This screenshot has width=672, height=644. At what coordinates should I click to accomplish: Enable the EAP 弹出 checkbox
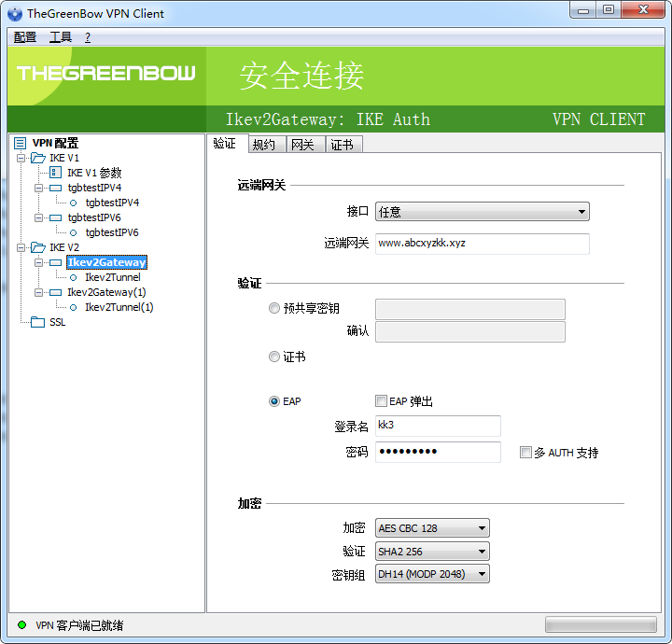(x=381, y=401)
